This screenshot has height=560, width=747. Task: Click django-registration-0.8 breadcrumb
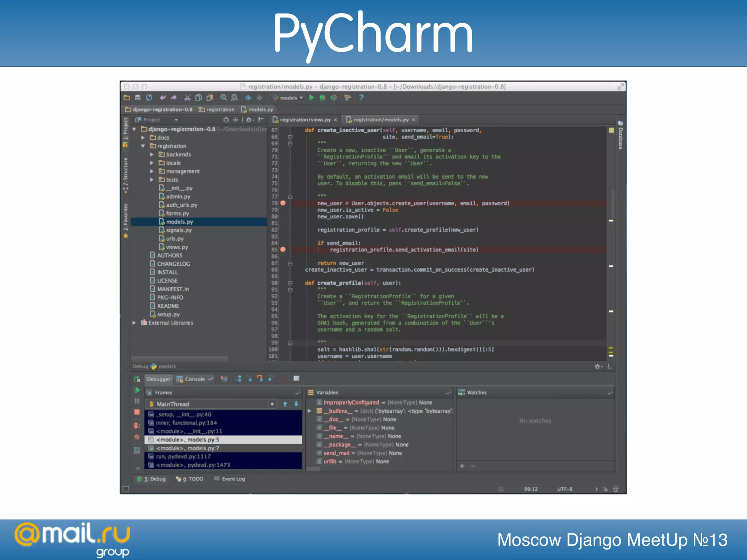click(x=159, y=110)
